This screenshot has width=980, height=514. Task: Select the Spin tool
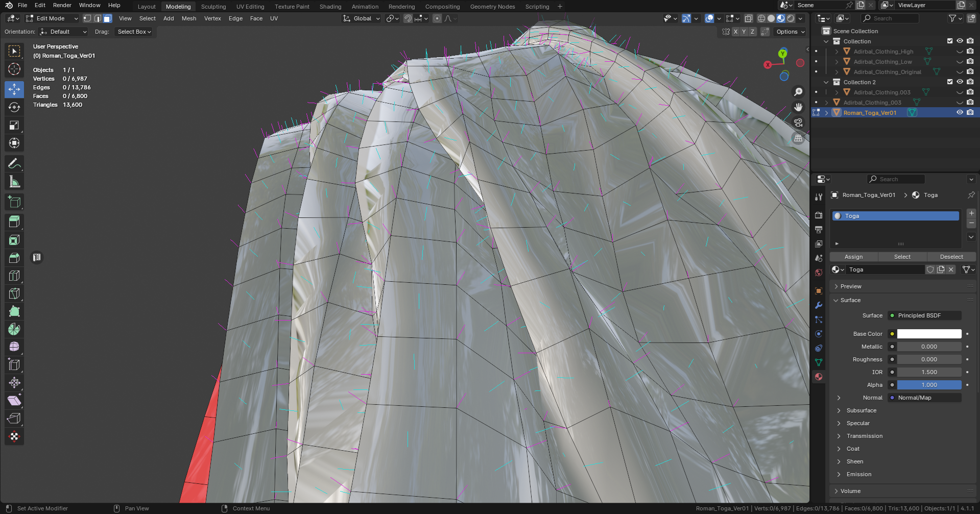pyautogui.click(x=14, y=329)
